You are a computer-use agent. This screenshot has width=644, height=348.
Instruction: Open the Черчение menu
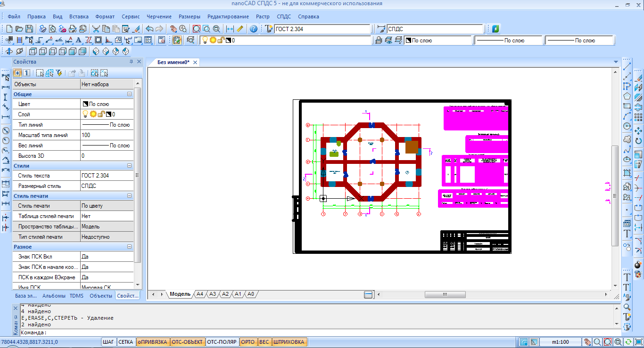(159, 16)
